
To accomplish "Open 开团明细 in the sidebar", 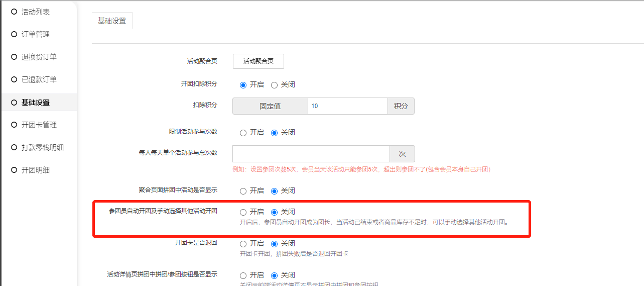I will 35,170.
